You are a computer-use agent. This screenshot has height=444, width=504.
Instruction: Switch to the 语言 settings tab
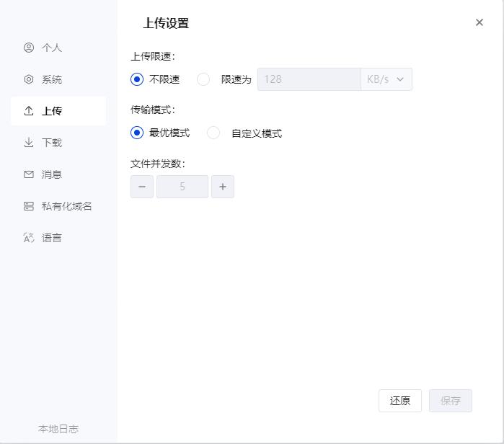[x=58, y=238]
